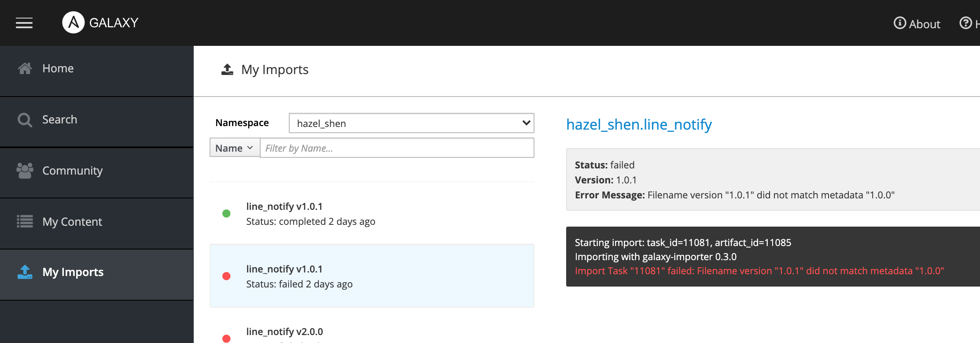Click the Help question mark icon
Viewport: 980px width, 343px height.
(x=965, y=23)
